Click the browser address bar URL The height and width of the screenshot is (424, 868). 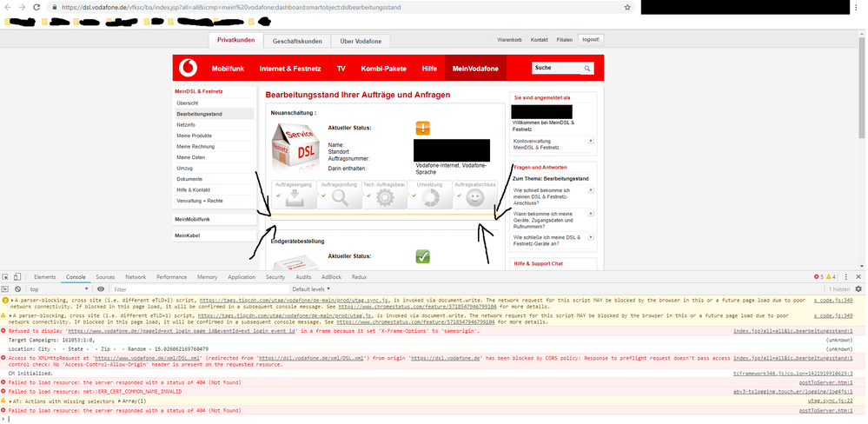pos(231,8)
